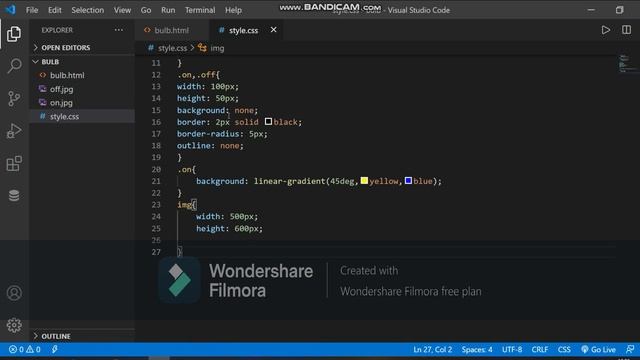The width and height of the screenshot is (640, 360).
Task: Click the EXPLORER panel title
Action: click(57, 30)
